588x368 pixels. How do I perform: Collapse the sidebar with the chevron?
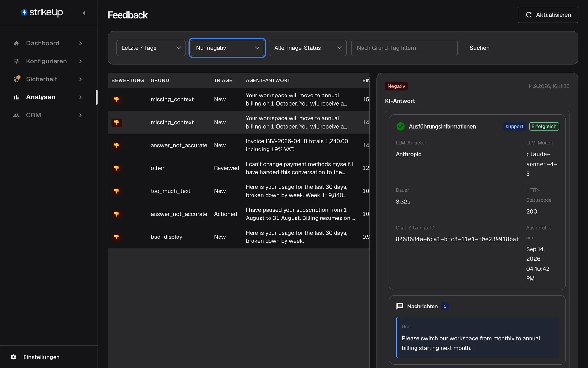point(84,13)
